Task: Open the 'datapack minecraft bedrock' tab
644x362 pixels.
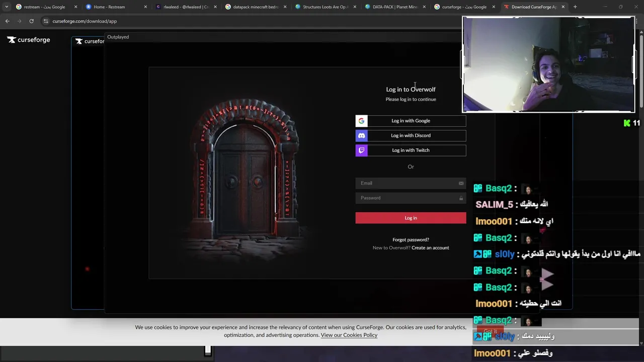Action: click(x=255, y=7)
